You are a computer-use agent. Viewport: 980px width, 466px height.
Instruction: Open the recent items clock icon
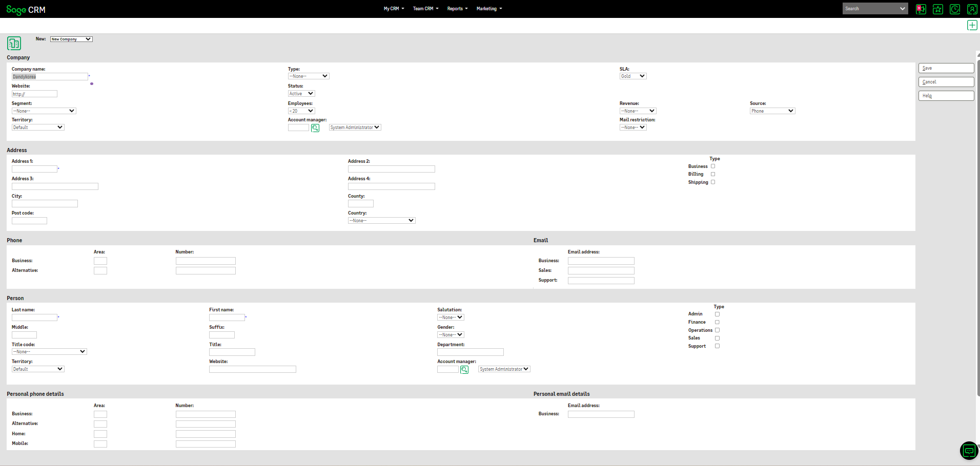(x=955, y=9)
